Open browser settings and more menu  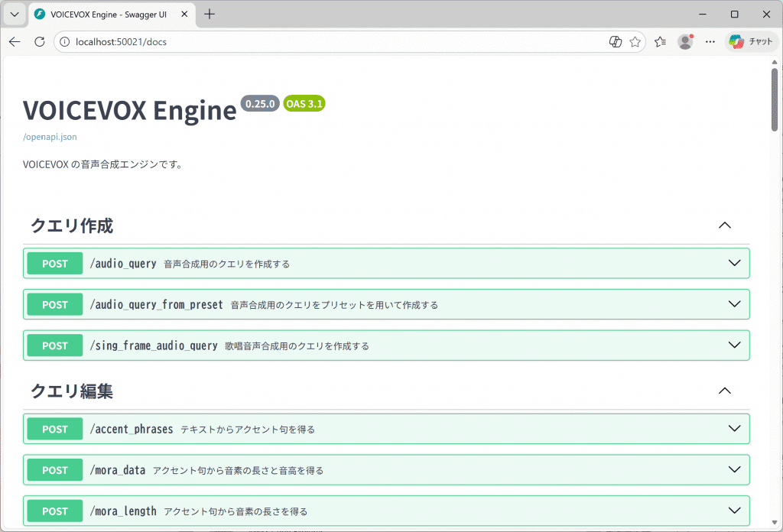tap(710, 42)
